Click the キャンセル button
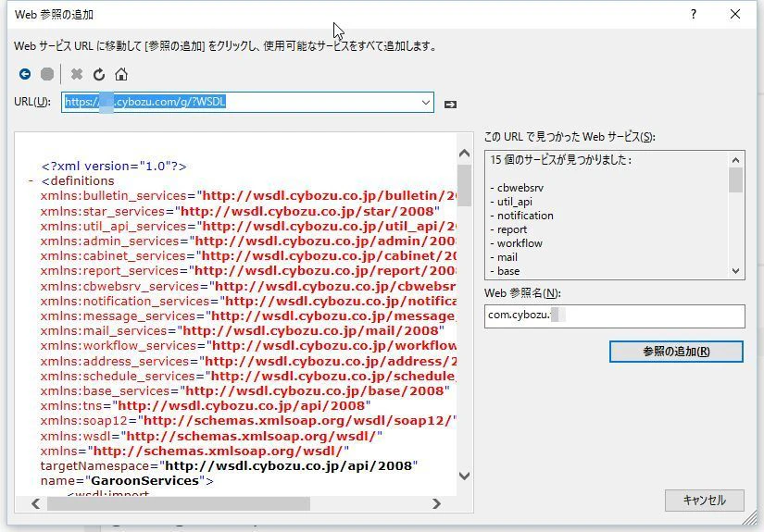 point(704,500)
